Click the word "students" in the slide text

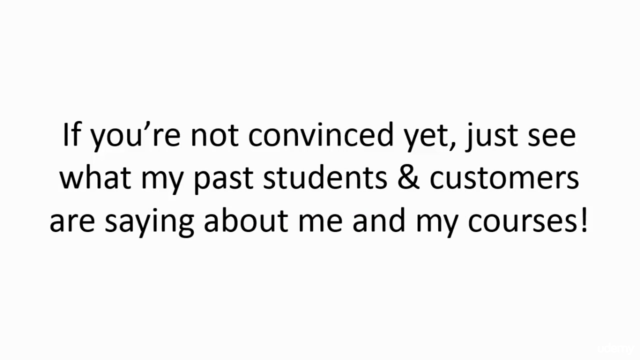coord(325,178)
